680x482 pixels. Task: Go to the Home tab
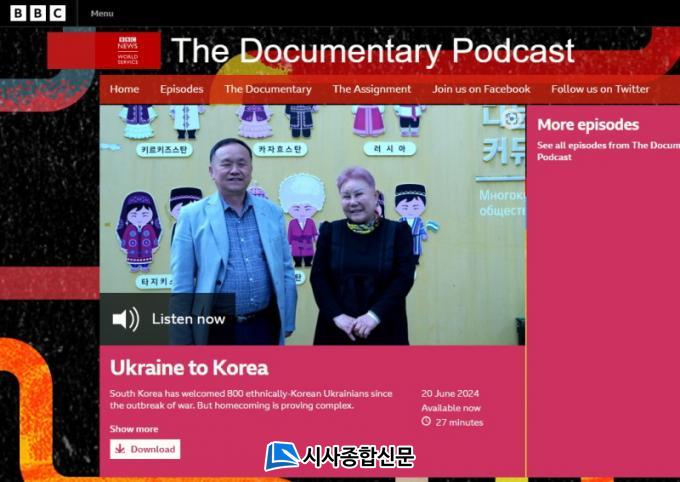[124, 89]
